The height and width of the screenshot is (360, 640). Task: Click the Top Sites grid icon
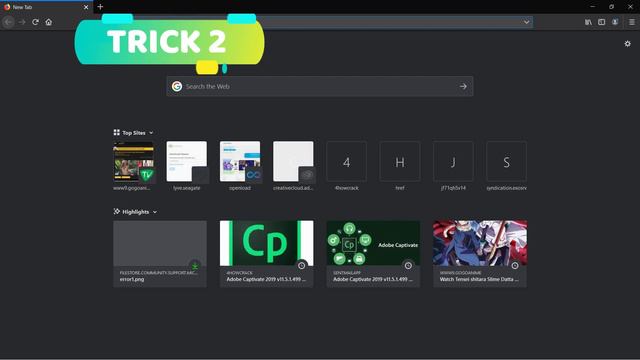pyautogui.click(x=116, y=132)
